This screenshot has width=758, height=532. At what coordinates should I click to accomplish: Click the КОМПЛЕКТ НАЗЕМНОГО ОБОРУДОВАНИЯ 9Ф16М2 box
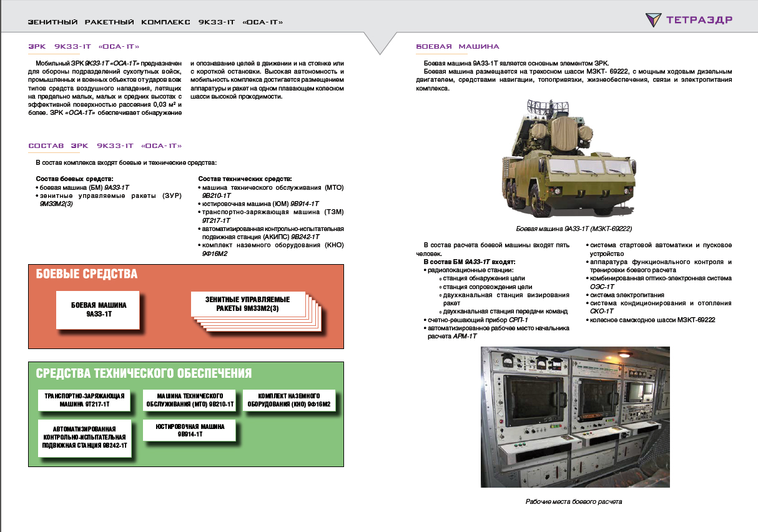click(x=288, y=400)
